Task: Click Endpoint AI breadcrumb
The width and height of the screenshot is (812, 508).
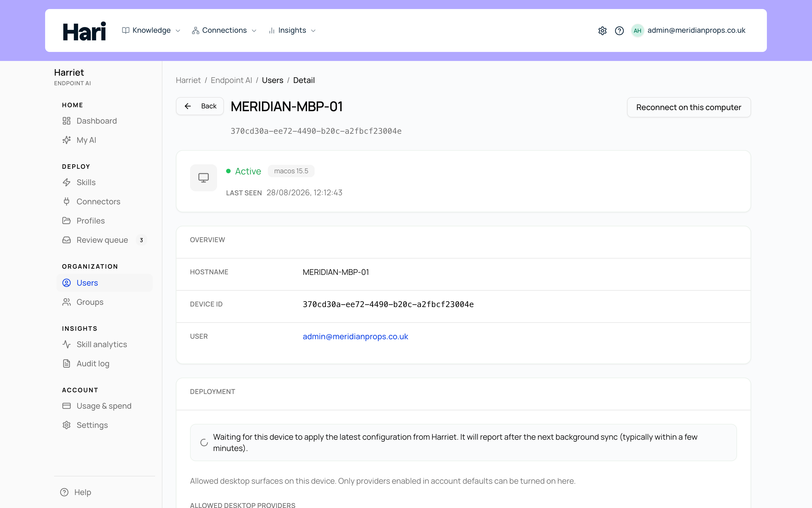Action: click(231, 80)
